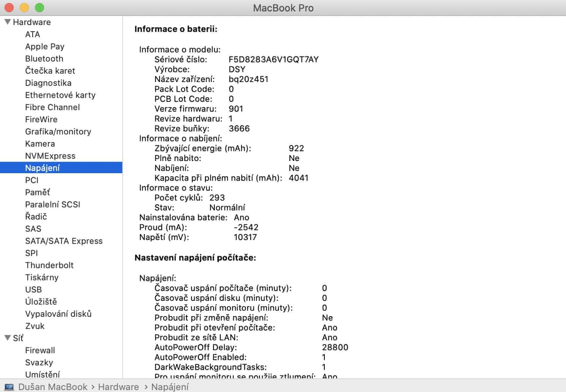Select FireWire in the sidebar
The width and height of the screenshot is (566, 392).
[x=41, y=119]
